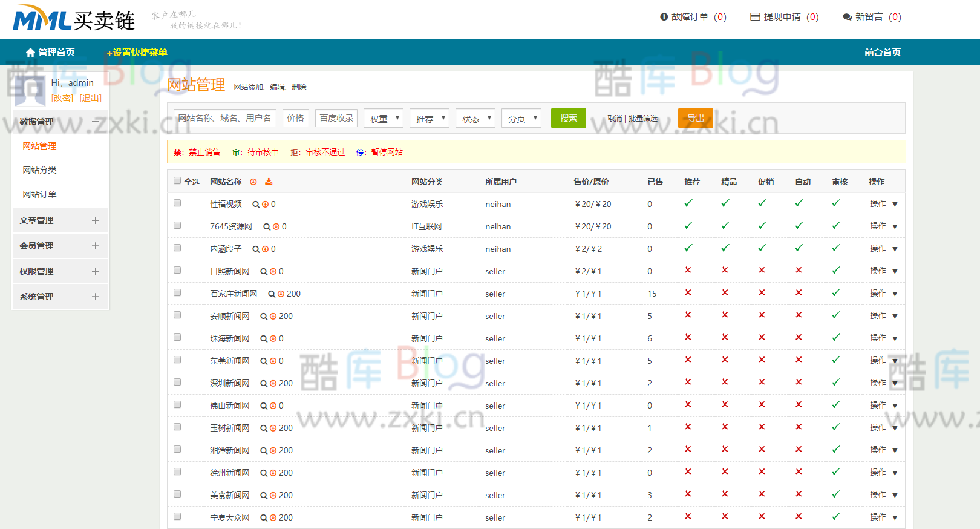980x529 pixels.
Task: Check the checkbox for 石家庄新闻网 row
Action: (x=177, y=292)
